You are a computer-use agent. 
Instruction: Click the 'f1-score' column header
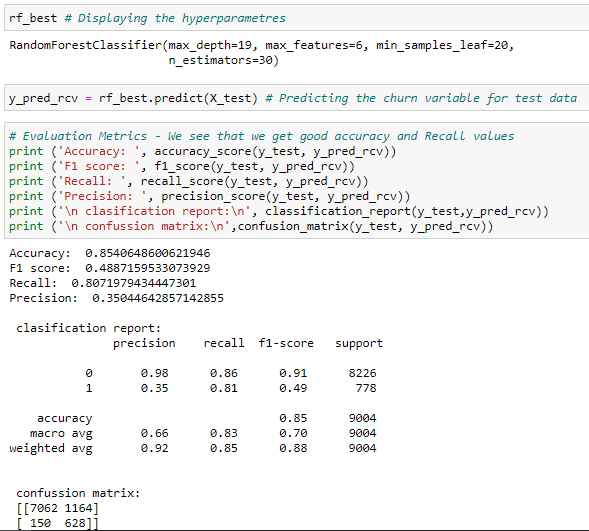(286, 343)
